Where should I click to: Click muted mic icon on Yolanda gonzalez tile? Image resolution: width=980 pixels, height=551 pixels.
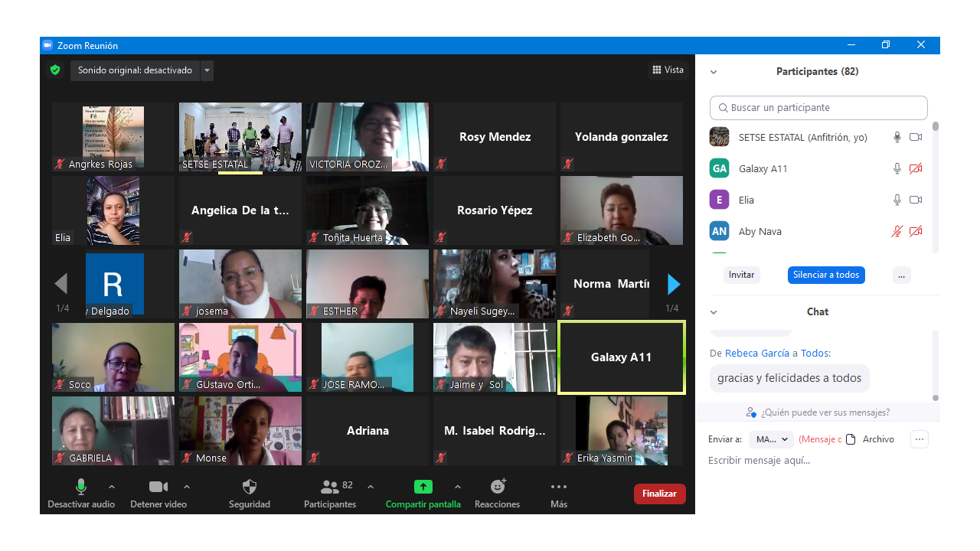point(568,164)
